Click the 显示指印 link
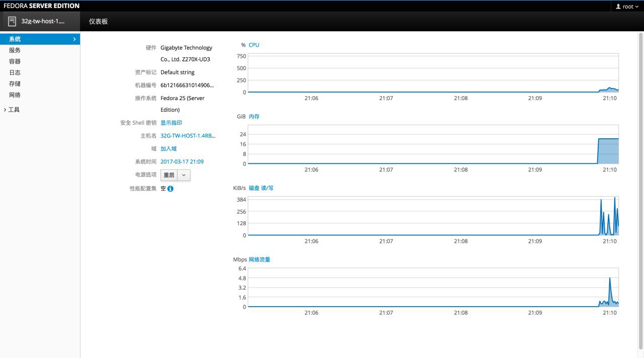 pos(171,123)
